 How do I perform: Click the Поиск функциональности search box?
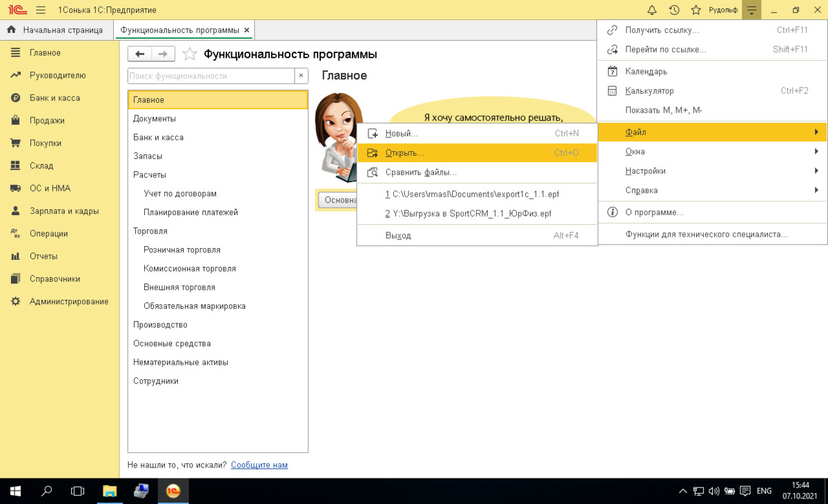click(211, 76)
